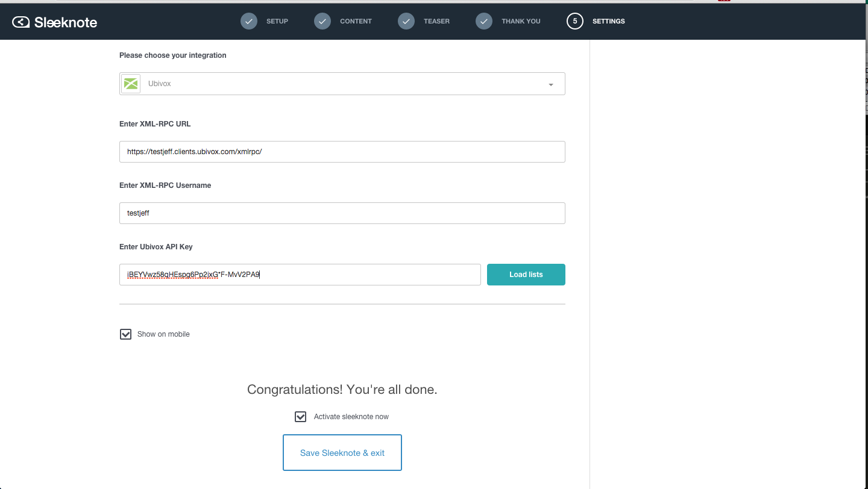
Task: Click the Thank You step checkmark circle
Action: coord(484,21)
